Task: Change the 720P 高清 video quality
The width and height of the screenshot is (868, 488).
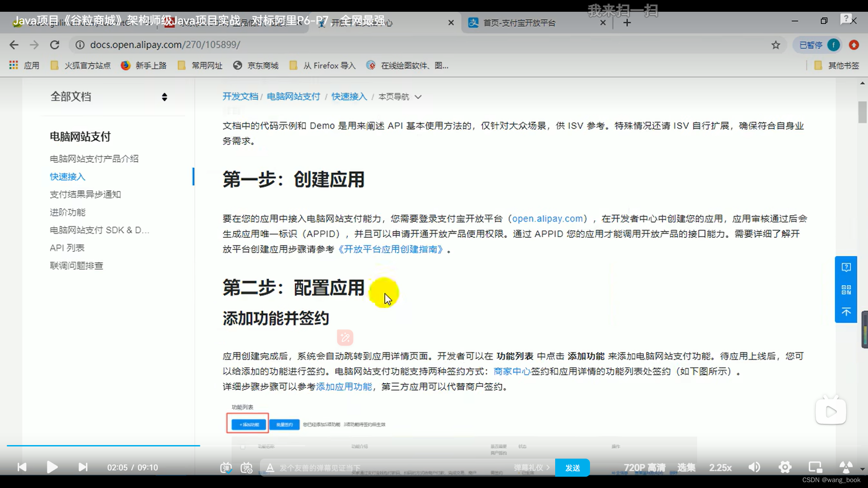Action: (644, 468)
